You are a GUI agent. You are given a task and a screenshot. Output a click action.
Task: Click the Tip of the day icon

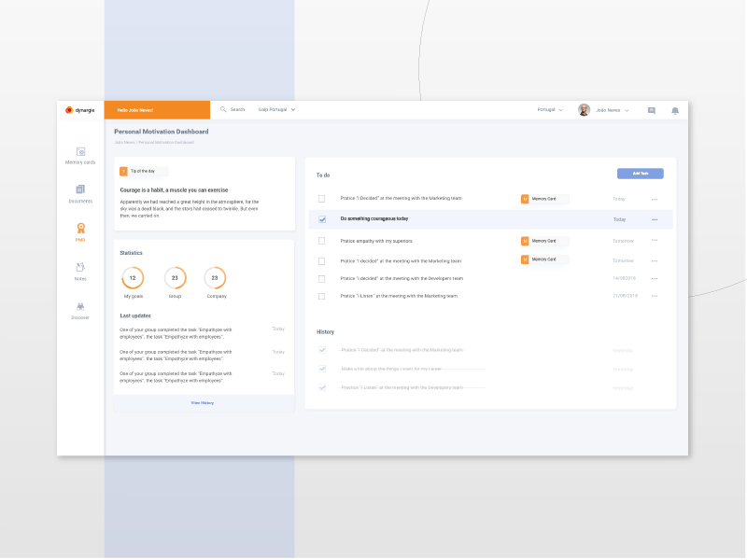click(x=124, y=172)
